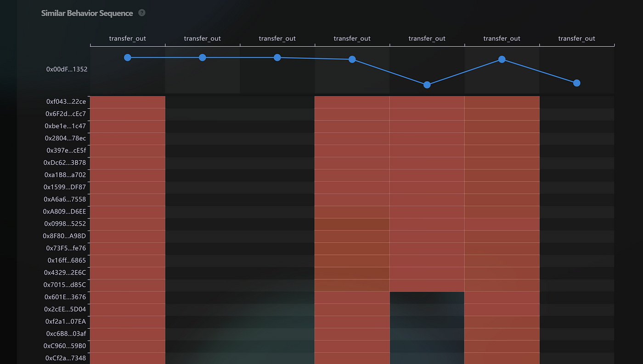Click the red 0xf043...22ce cell in first column
Image resolution: width=643 pixels, height=364 pixels.
click(128, 102)
